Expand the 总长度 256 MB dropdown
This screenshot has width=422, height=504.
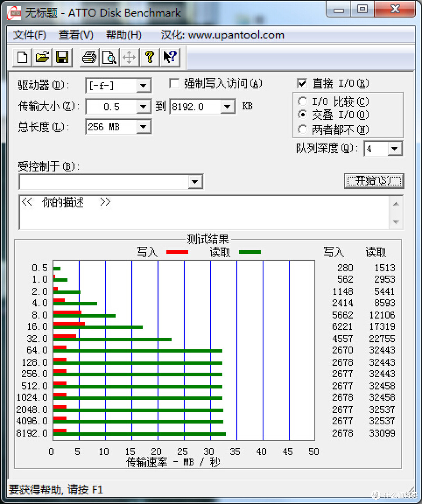(143, 127)
